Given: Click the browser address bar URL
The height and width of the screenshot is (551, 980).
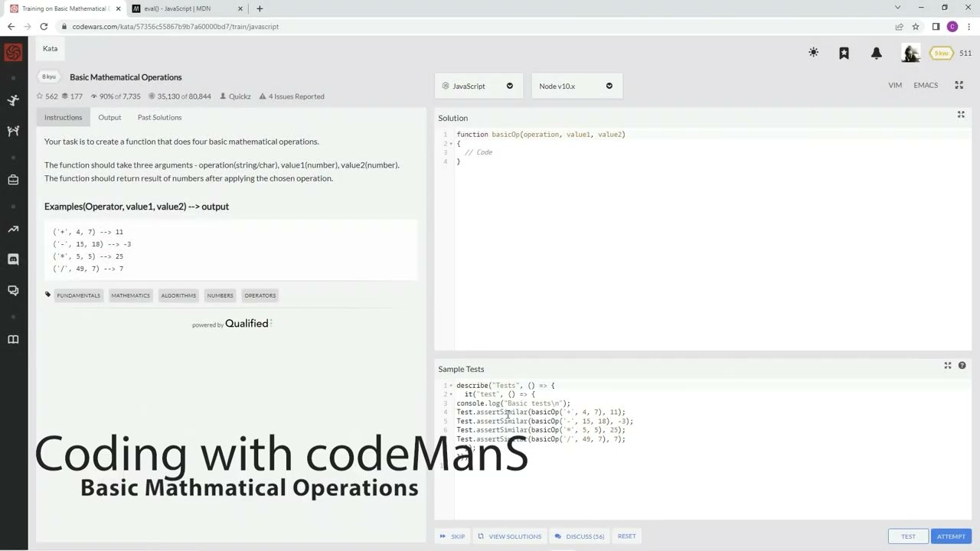Looking at the screenshot, I should (175, 27).
